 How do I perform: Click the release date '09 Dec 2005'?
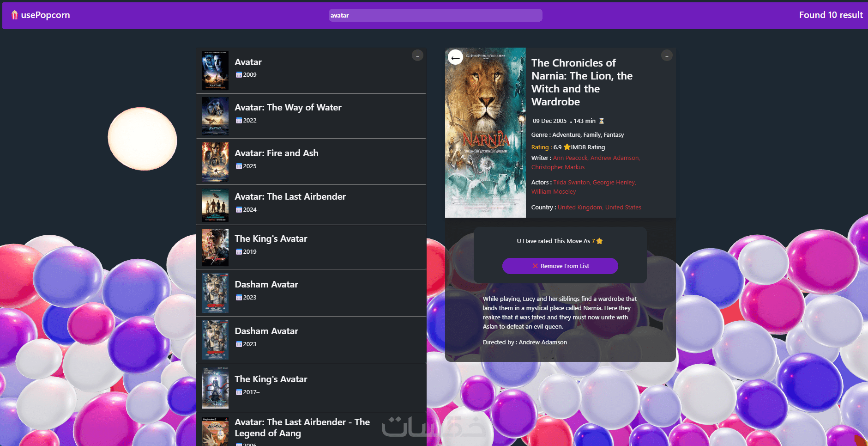click(549, 121)
